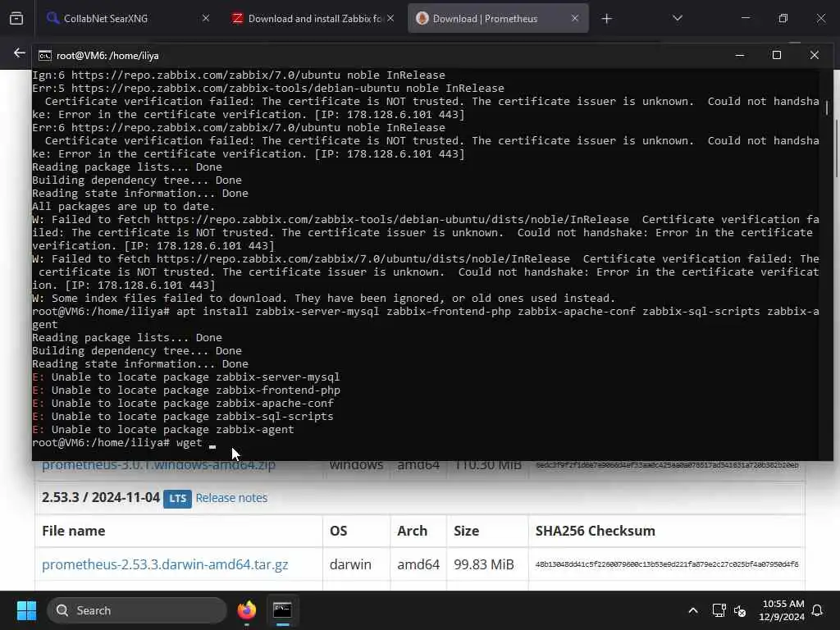Click the browser page scrollbar
Screen dimensions: 840x630
[837, 148]
